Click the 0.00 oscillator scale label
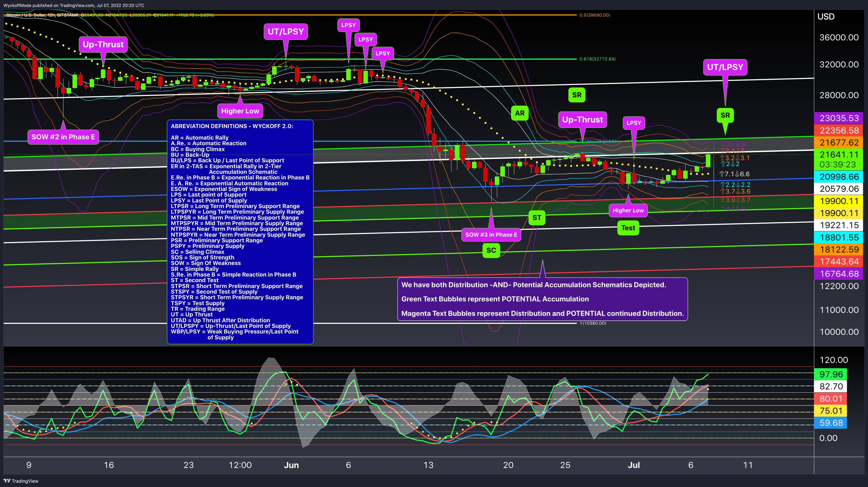This screenshot has width=868, height=487. coord(828,438)
